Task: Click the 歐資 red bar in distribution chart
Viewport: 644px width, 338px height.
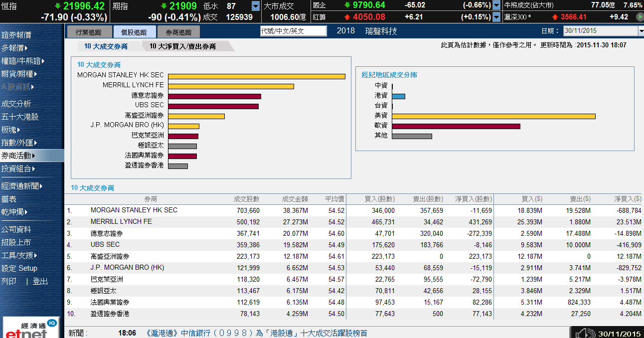Action: [x=456, y=126]
